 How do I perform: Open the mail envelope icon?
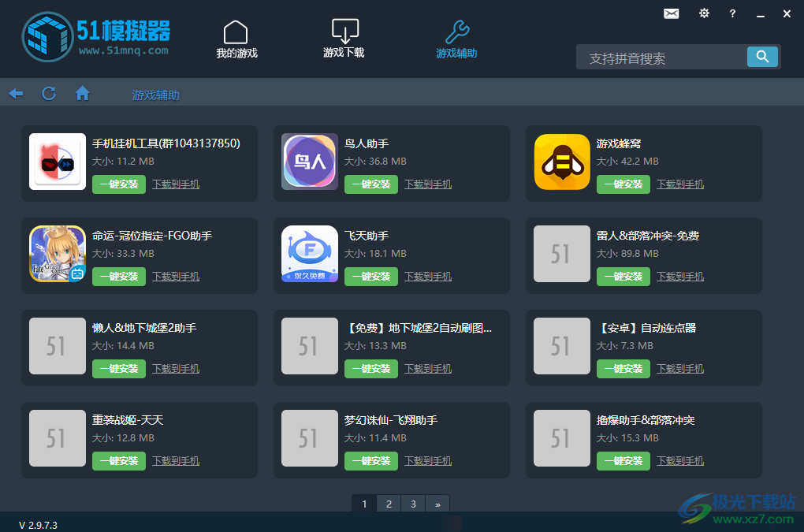[x=672, y=14]
